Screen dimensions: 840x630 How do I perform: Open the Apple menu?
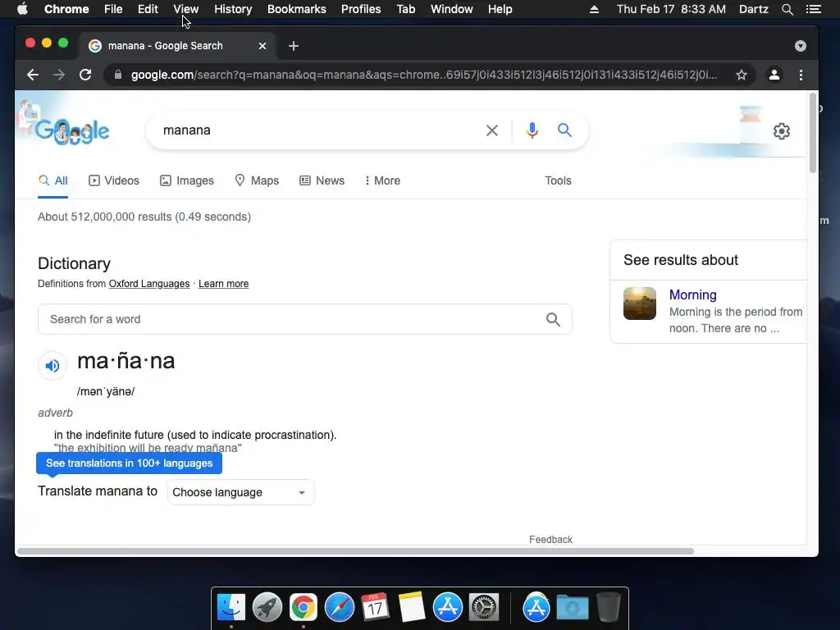(22, 9)
